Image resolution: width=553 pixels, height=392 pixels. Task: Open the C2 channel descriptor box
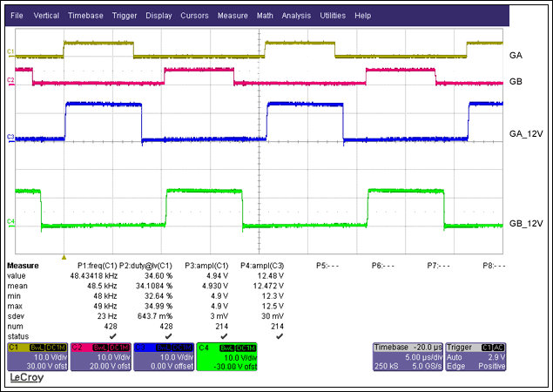pos(100,357)
